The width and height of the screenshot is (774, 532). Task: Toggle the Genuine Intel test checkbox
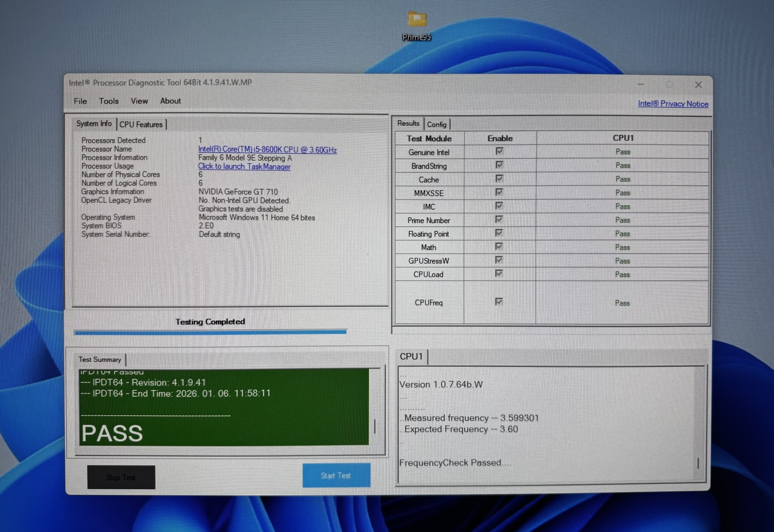499,151
